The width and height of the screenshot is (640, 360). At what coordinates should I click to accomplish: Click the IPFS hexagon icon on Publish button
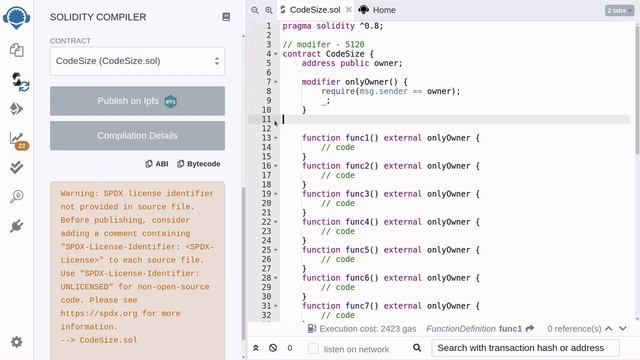click(171, 101)
